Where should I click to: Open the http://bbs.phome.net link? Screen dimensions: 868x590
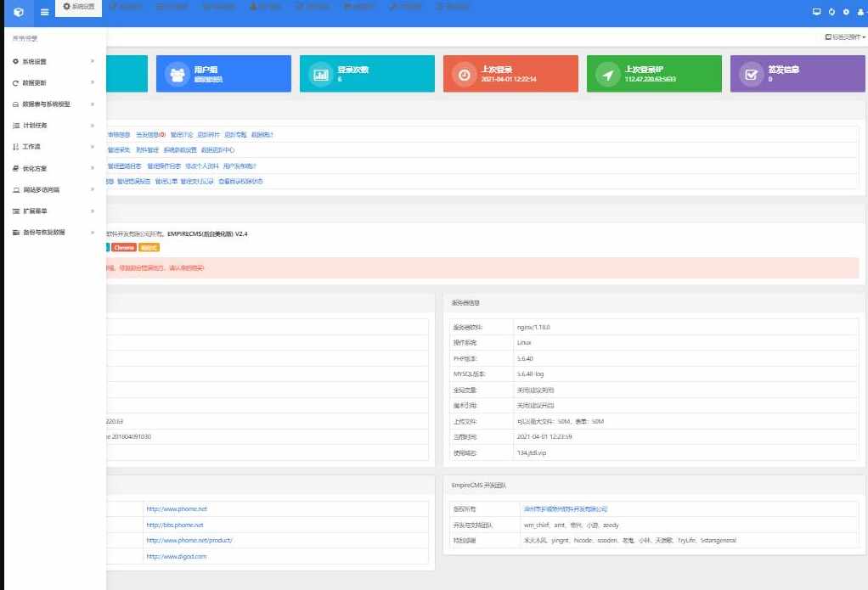click(175, 525)
